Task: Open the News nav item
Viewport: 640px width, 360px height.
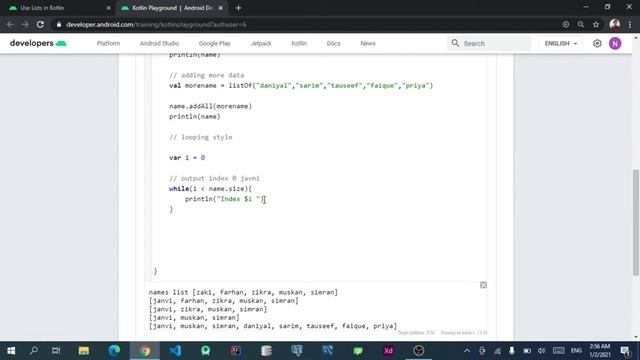Action: tap(368, 43)
